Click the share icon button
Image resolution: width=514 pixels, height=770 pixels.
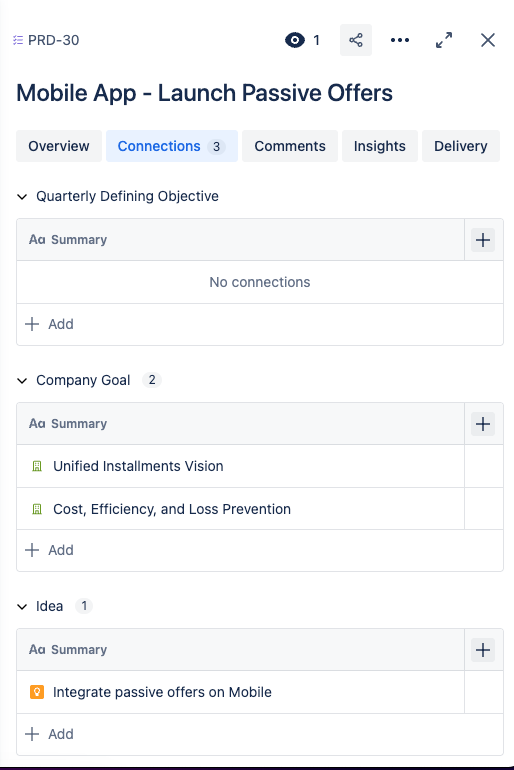(355, 40)
